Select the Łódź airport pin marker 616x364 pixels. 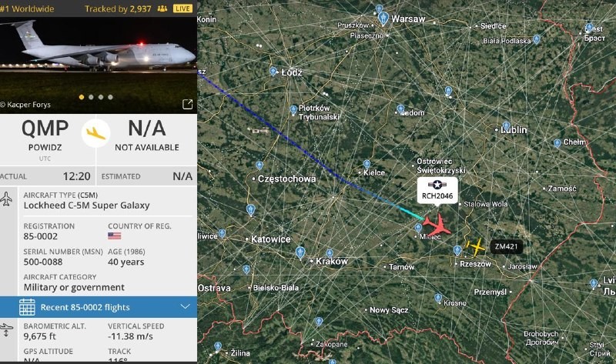point(273,71)
